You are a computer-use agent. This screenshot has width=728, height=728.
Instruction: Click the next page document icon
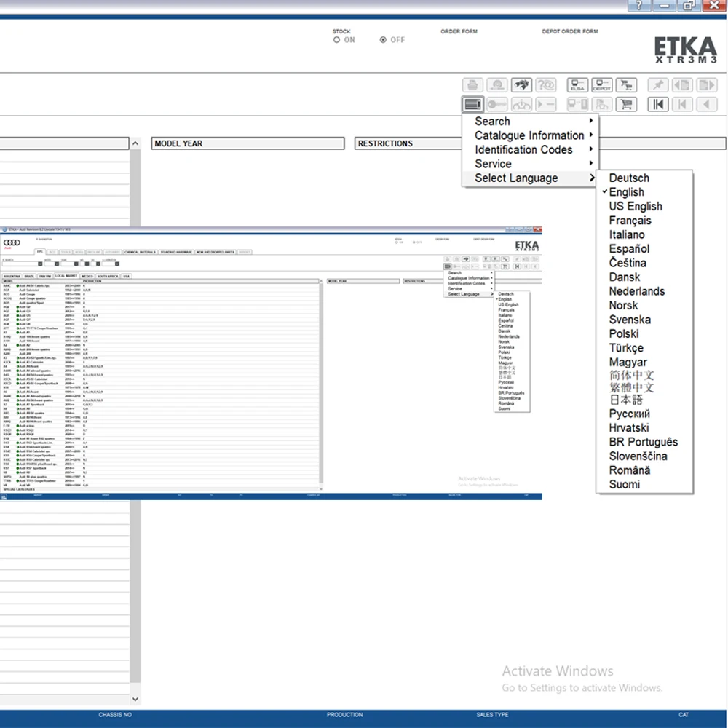[x=707, y=85]
